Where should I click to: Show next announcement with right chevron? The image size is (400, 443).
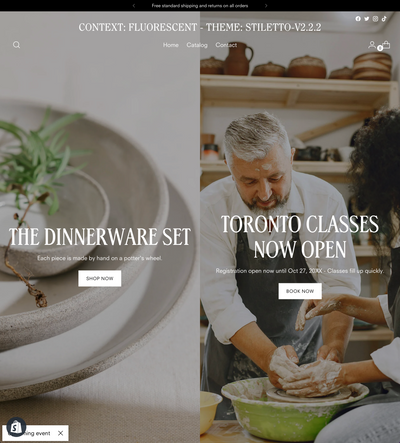pyautogui.click(x=266, y=6)
